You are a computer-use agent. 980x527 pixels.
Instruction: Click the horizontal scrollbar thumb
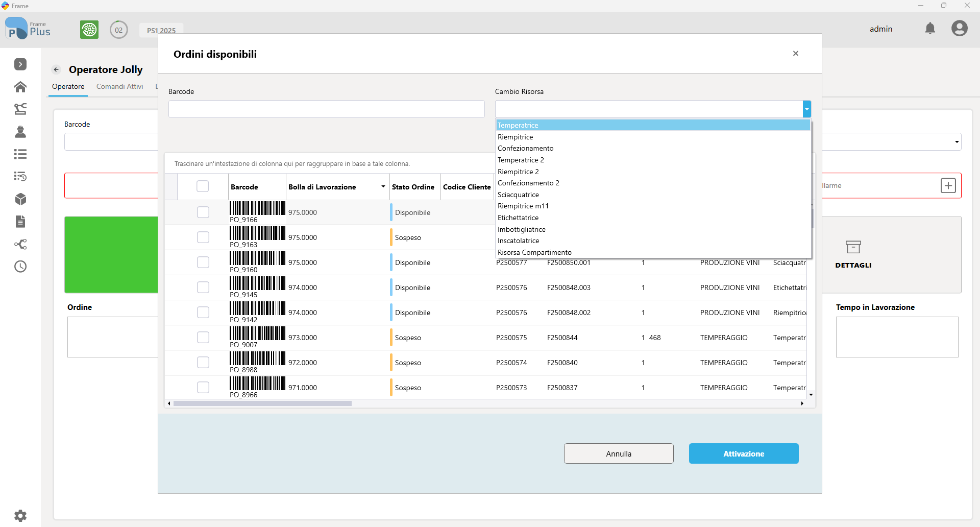[262, 403]
